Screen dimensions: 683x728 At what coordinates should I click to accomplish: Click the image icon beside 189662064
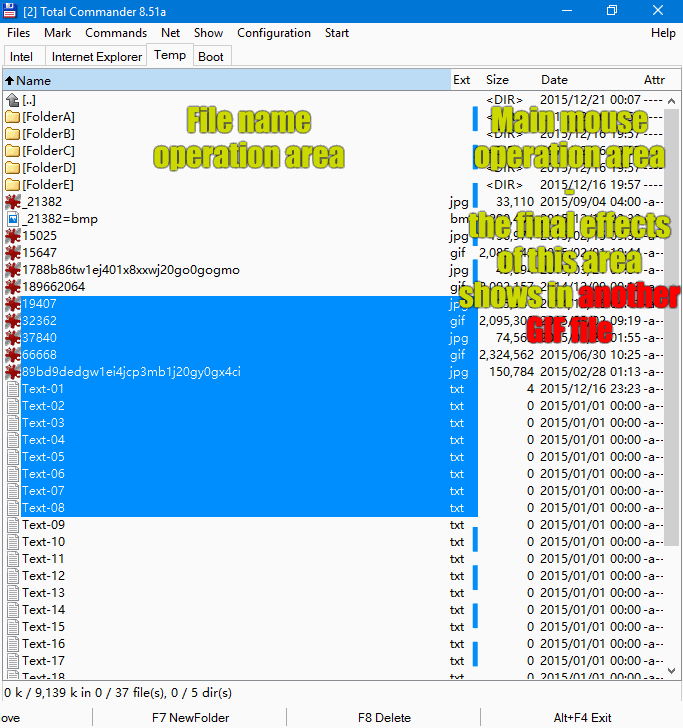(13, 287)
